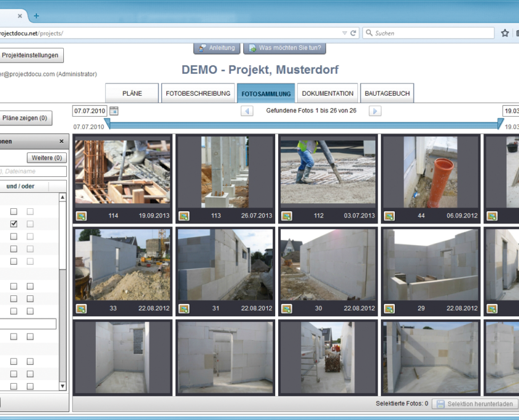The image size is (519, 420).
Task: Click the green map icon on photo 44
Action: tap(389, 216)
